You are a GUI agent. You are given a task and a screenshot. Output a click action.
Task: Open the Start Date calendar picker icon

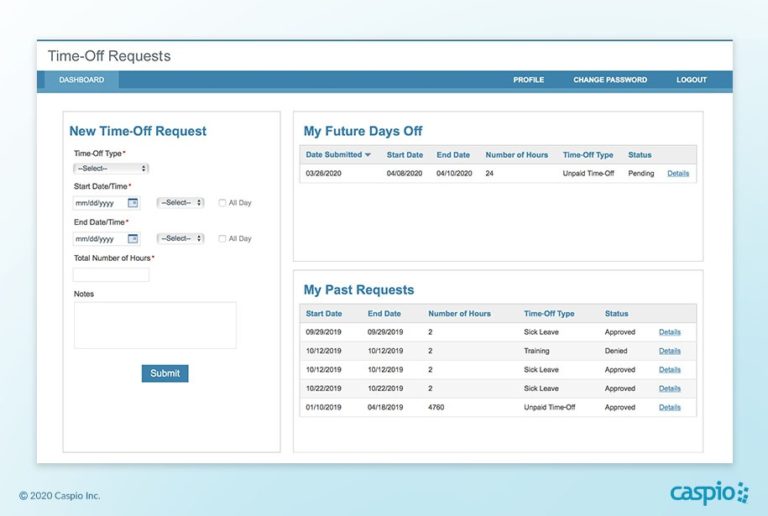coord(133,203)
